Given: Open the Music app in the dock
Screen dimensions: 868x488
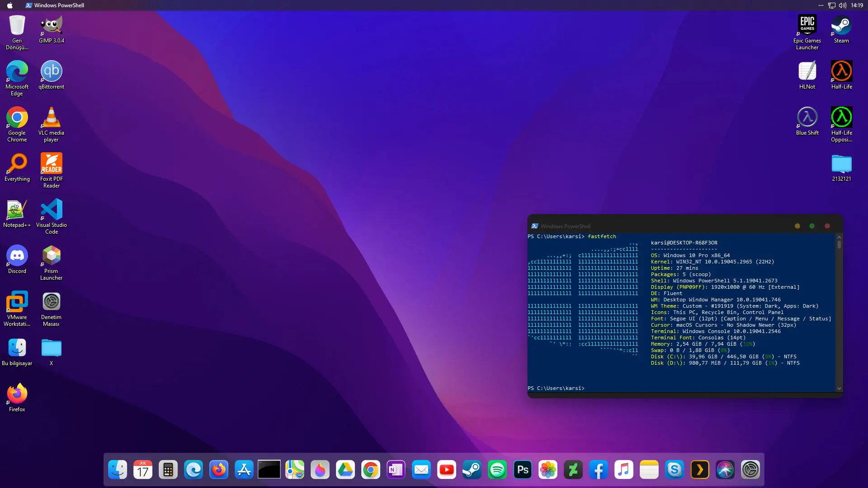Looking at the screenshot, I should pyautogui.click(x=624, y=470).
